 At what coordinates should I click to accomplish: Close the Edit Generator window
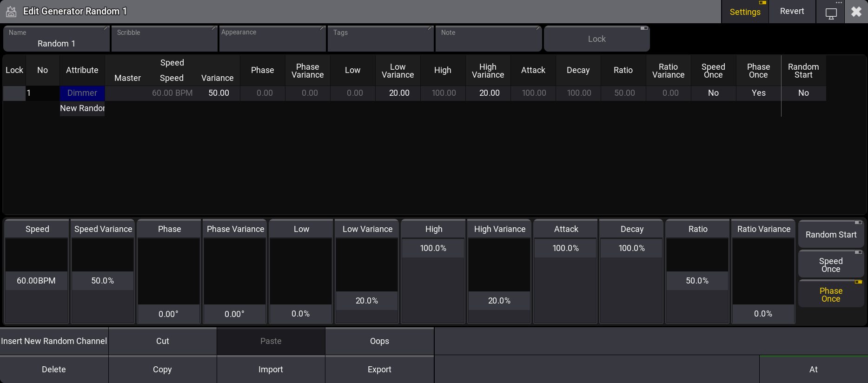tap(856, 12)
